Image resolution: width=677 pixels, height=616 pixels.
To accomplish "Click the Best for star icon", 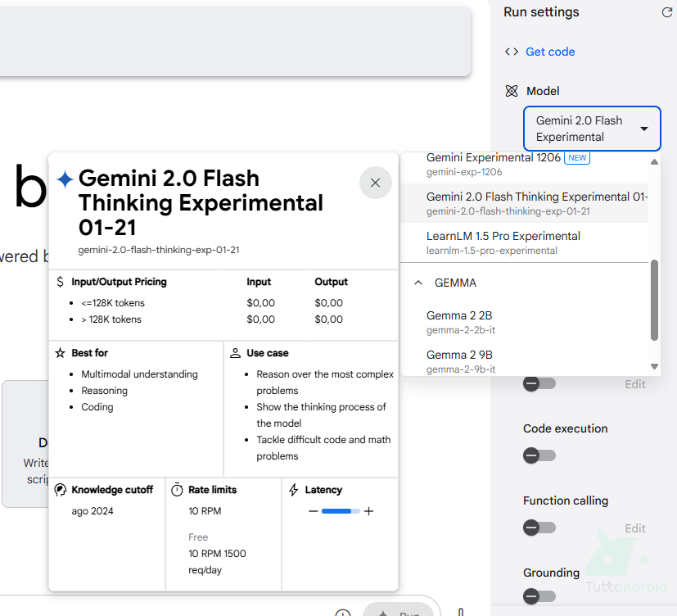I will (x=60, y=353).
